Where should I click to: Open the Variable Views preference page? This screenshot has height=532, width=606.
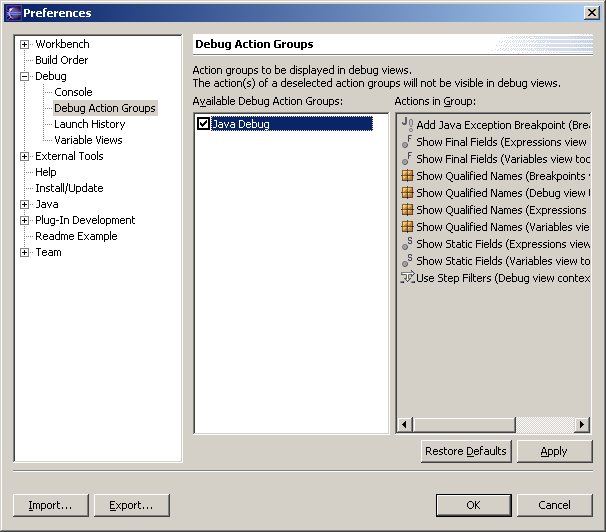(x=88, y=140)
